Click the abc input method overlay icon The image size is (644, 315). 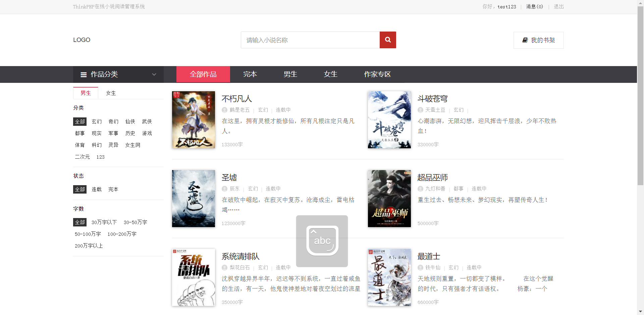(322, 241)
